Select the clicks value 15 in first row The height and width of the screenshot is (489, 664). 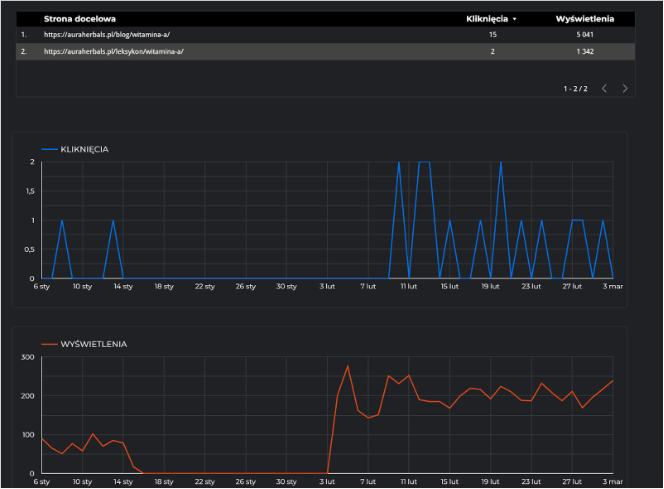tap(493, 35)
